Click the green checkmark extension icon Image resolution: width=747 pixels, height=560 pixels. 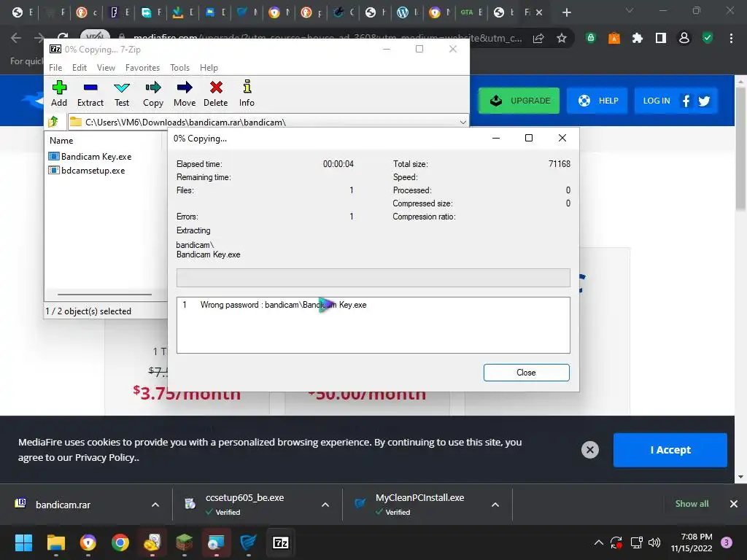point(708,38)
